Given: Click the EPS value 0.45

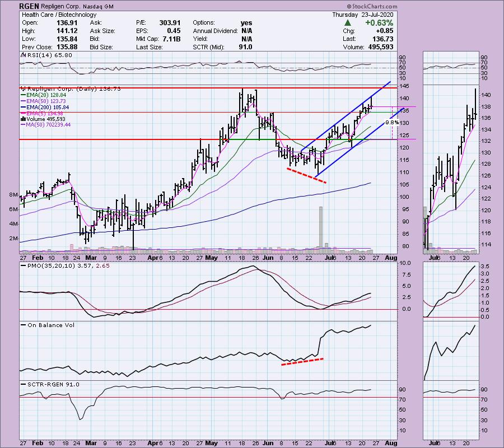Looking at the screenshot, I should pyautogui.click(x=174, y=31).
